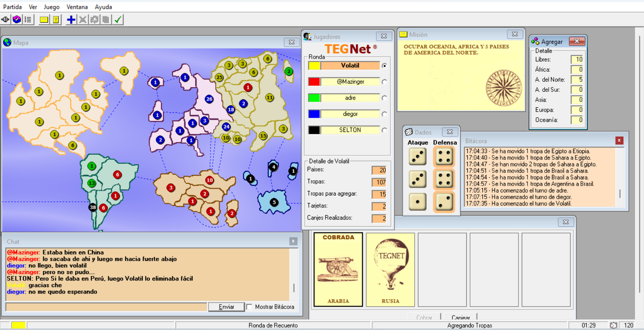
Task: Enable the Mostrar Bitácora checkbox
Action: [x=249, y=307]
